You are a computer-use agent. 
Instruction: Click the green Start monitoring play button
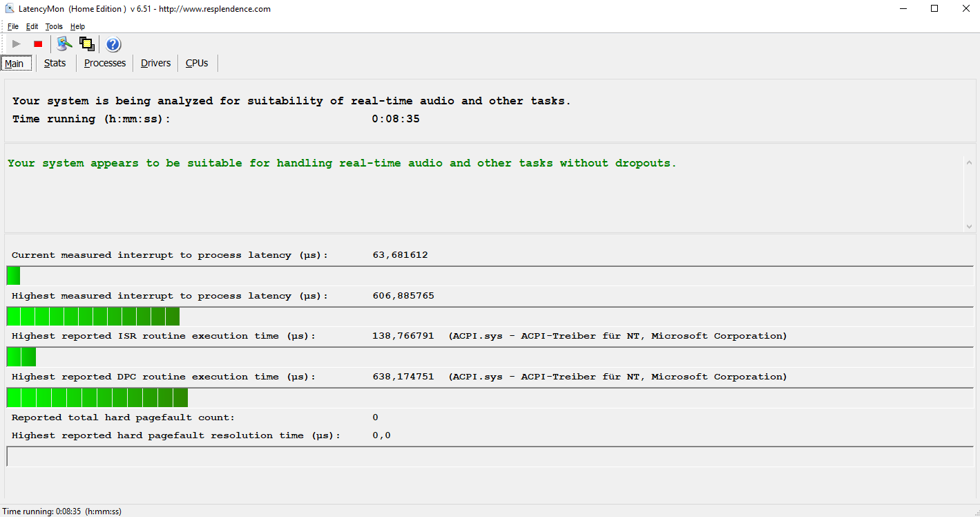(x=17, y=44)
